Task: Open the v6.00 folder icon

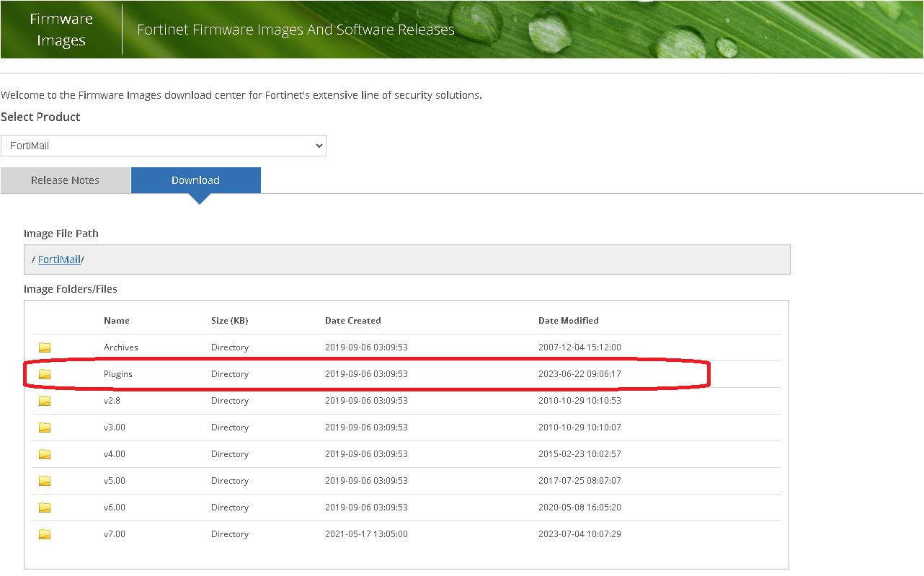Action: [44, 507]
